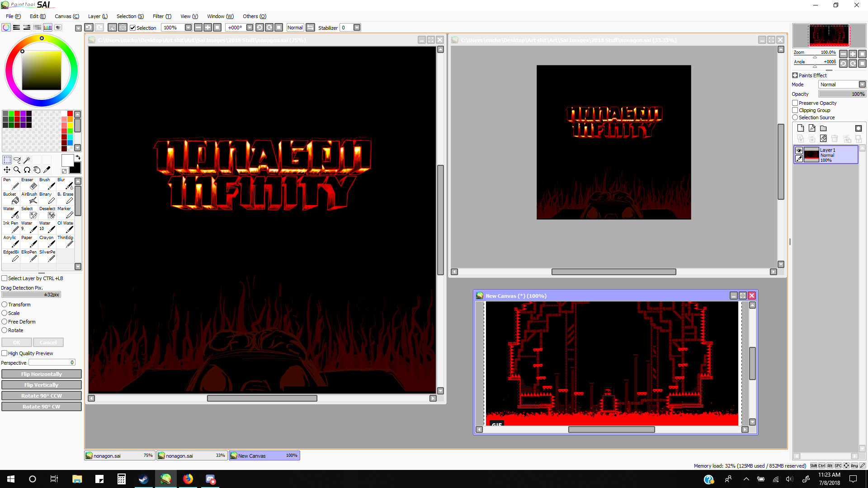This screenshot has height=488, width=868.
Task: Select the Scale radio option
Action: (x=5, y=313)
